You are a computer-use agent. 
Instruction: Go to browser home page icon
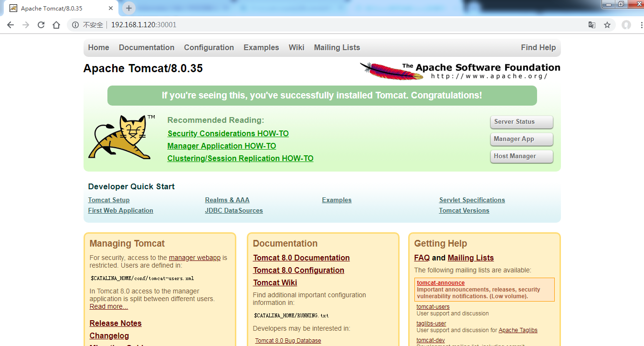tap(56, 25)
